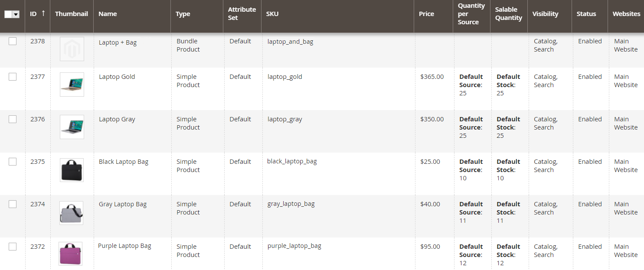The width and height of the screenshot is (644, 270).
Task: Sort by the Name column header
Action: click(108, 14)
